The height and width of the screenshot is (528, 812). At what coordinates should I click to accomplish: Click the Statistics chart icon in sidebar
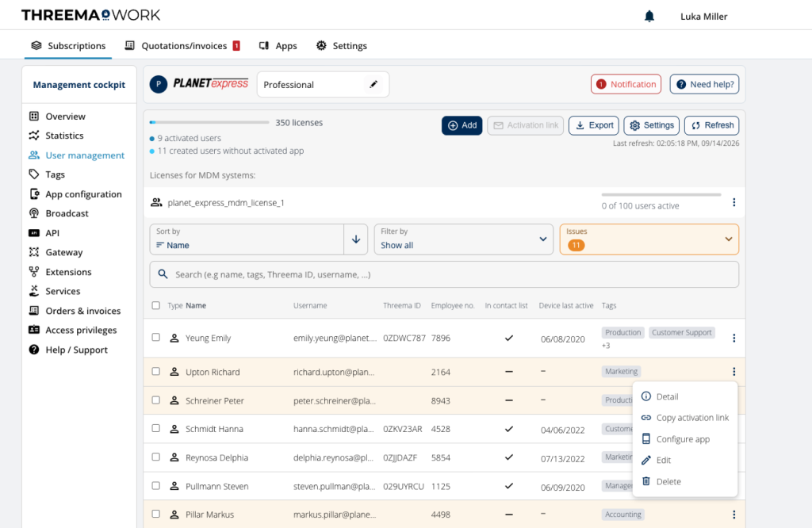[34, 136]
